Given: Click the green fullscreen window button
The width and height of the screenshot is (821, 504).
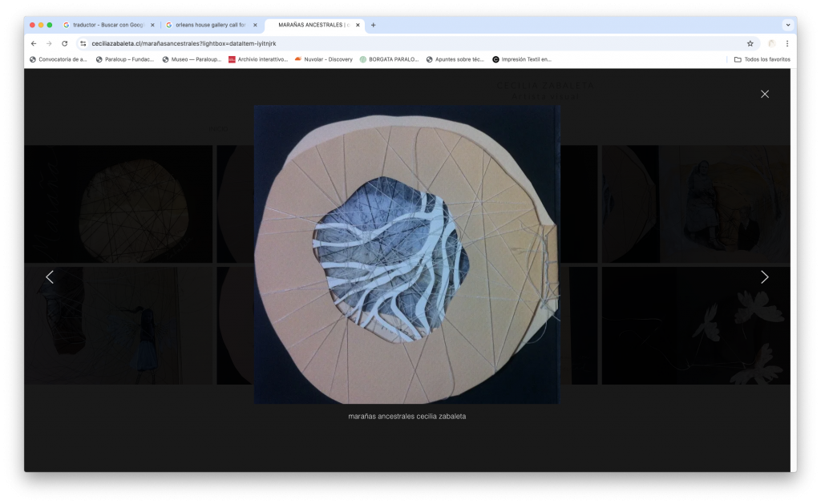Looking at the screenshot, I should click(50, 25).
